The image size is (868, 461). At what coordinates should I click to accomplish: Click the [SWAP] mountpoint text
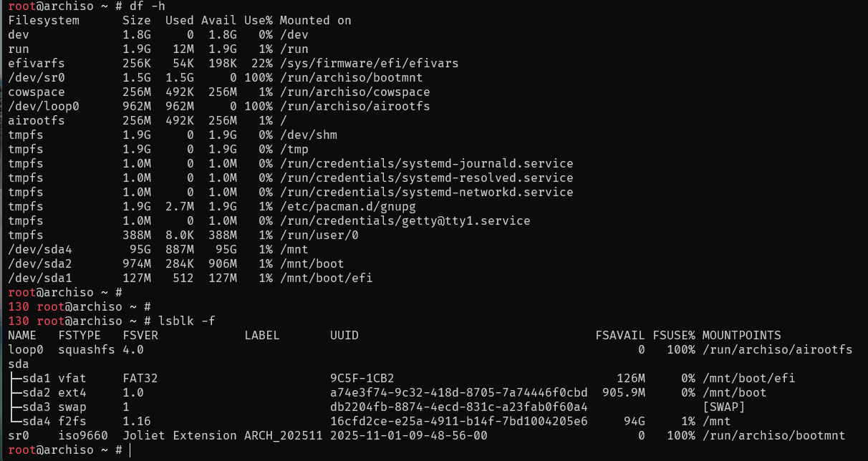723,407
